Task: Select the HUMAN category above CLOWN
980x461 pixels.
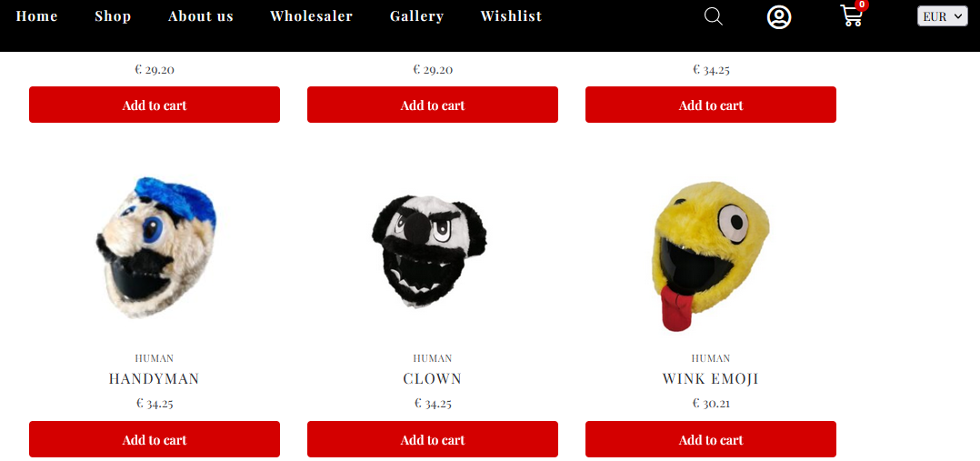Action: pos(433,358)
